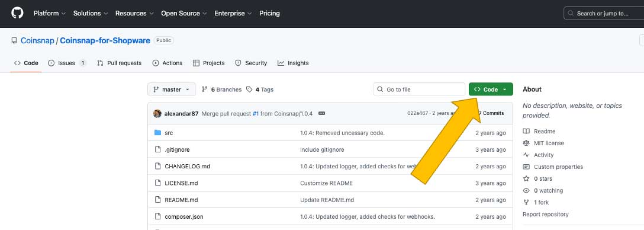The width and height of the screenshot is (644, 230).
Task: Open the composer.json commit message link
Action: (x=368, y=216)
